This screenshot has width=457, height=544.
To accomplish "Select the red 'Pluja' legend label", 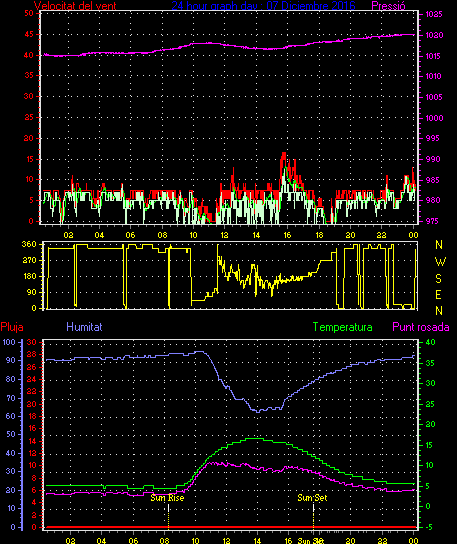I will (12, 327).
